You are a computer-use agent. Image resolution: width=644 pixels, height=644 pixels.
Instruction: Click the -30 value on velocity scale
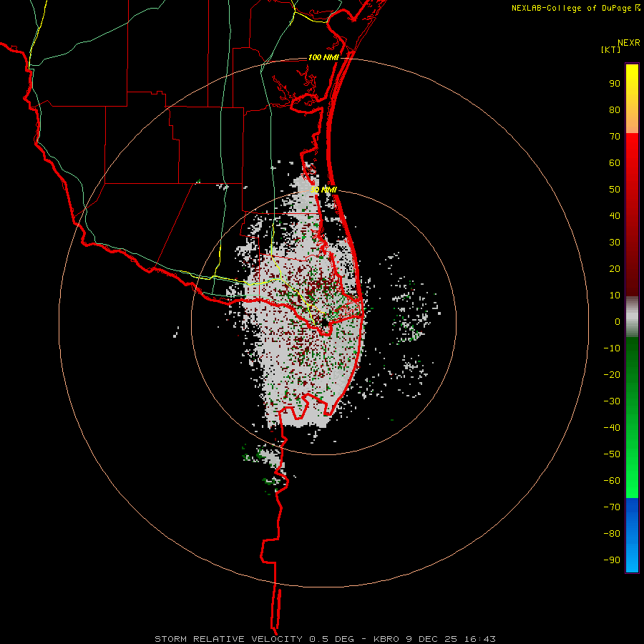(612, 401)
